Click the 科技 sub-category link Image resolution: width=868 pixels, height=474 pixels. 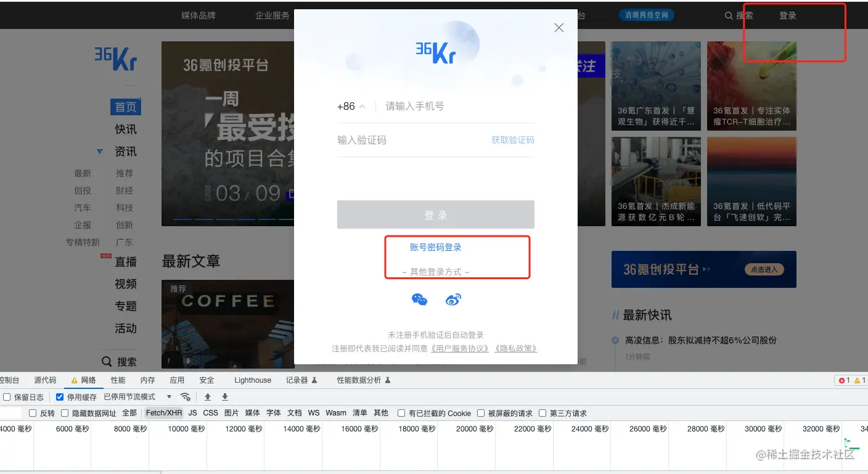tap(125, 208)
